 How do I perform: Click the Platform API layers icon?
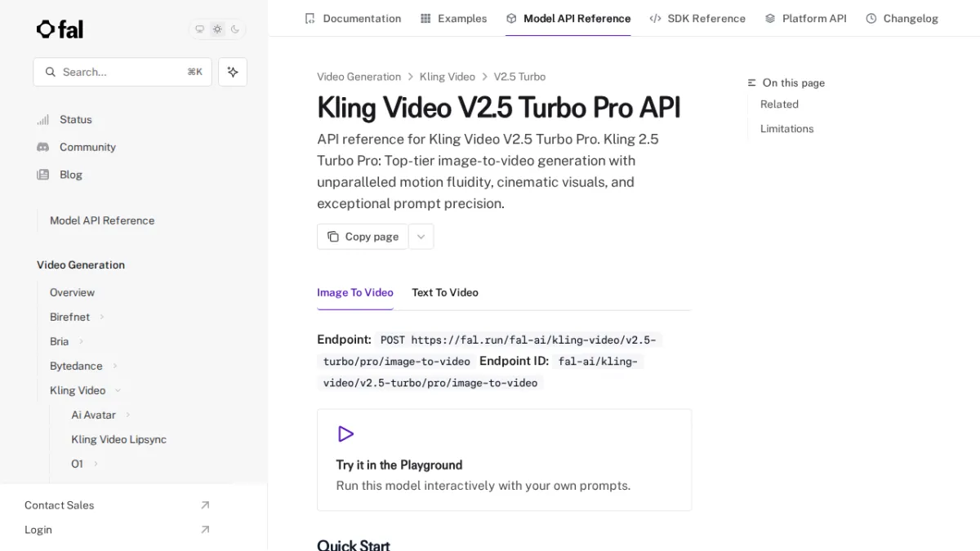(x=770, y=18)
